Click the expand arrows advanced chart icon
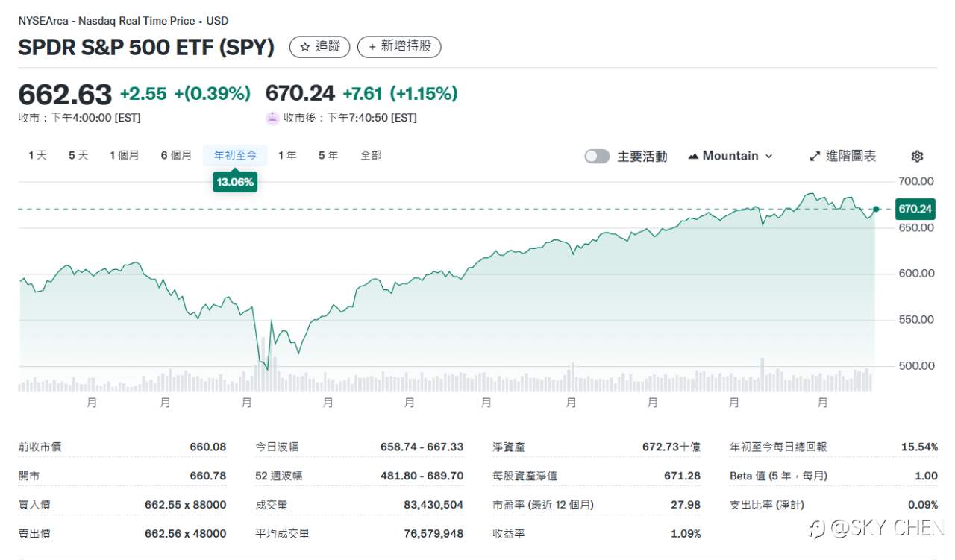Image resolution: width=955 pixels, height=560 pixels. [x=815, y=156]
